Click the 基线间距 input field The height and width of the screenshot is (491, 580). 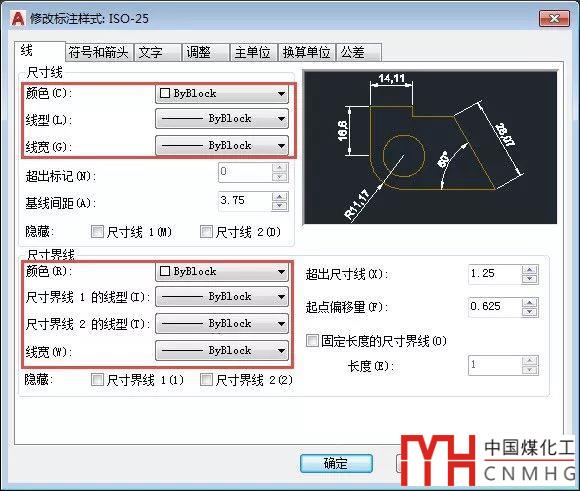245,201
